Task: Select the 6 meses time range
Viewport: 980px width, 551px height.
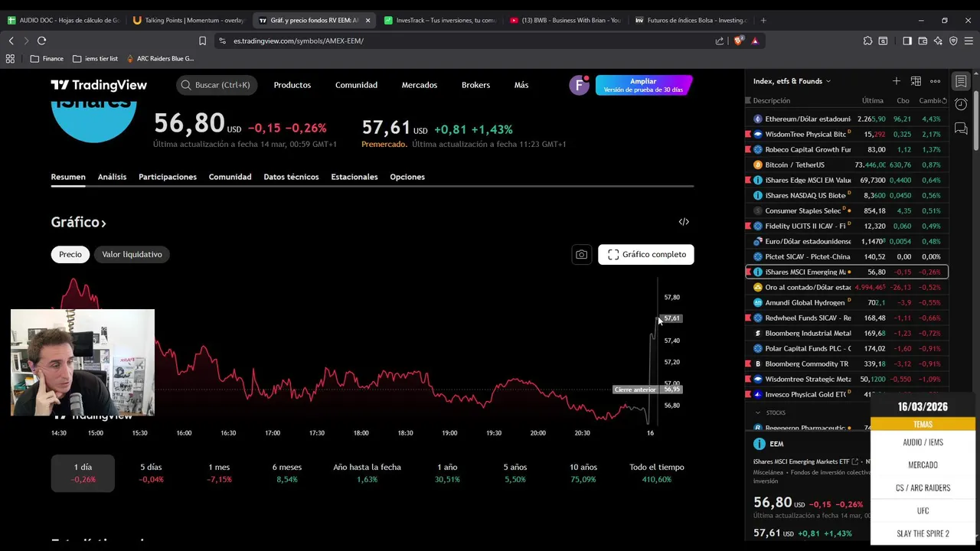Action: pyautogui.click(x=287, y=473)
